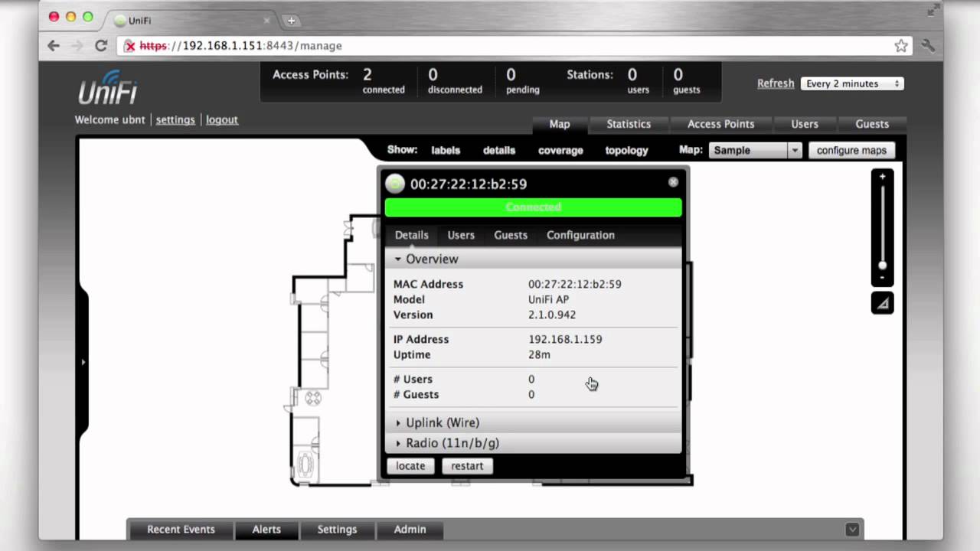980x551 pixels.
Task: Expand the Radio (11n/b/g) section
Action: [533, 443]
